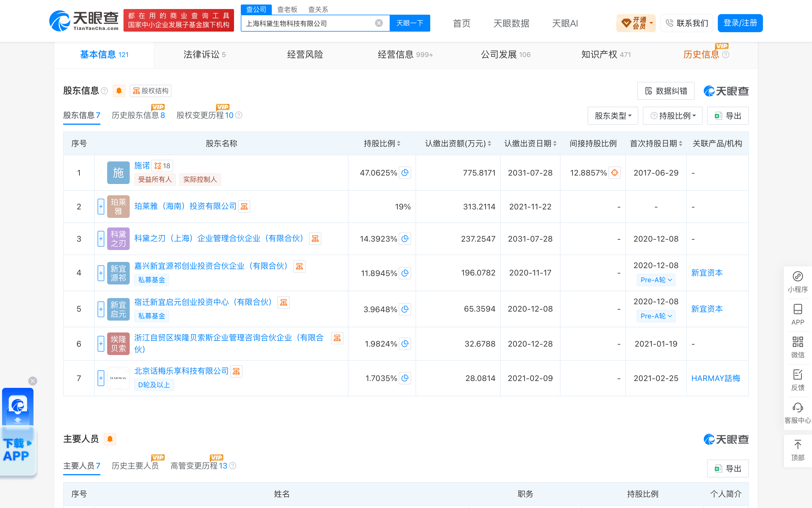Viewport: 812px width, 508px height.
Task: Open equity structure icon next to 浙江自贸区埃隆贝索斯
Action: coord(337,338)
